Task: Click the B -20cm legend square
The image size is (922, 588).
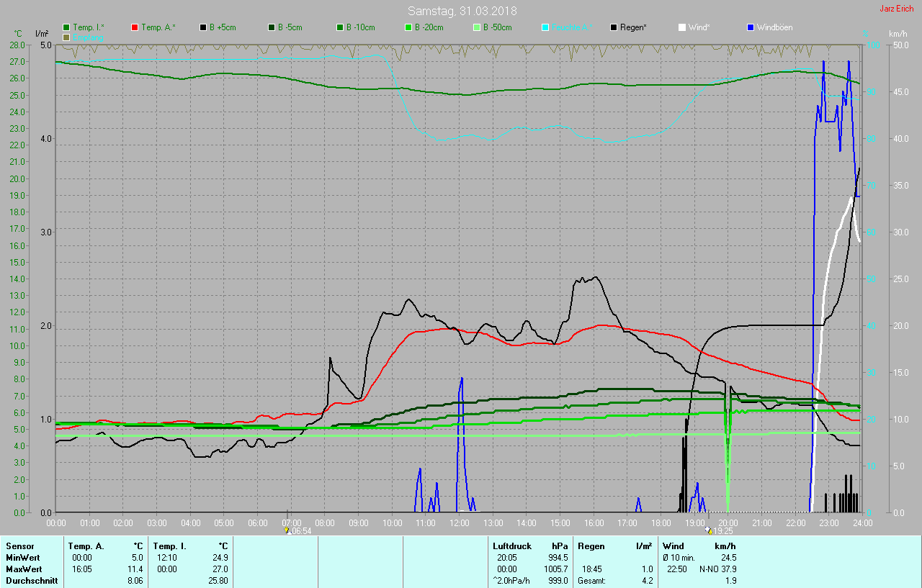Action: (408, 27)
